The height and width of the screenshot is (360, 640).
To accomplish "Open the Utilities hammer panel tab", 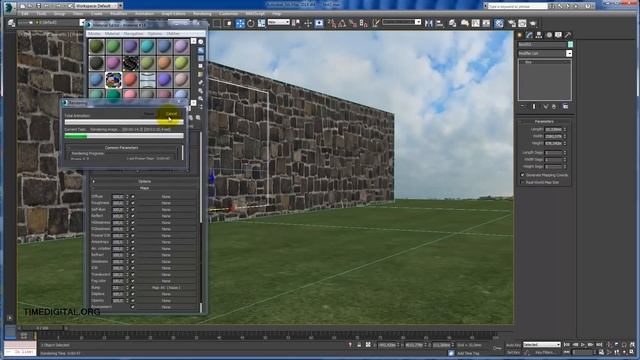I will [x=568, y=35].
